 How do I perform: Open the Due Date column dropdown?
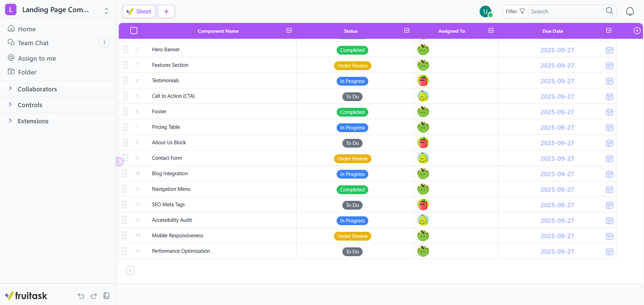(x=609, y=31)
